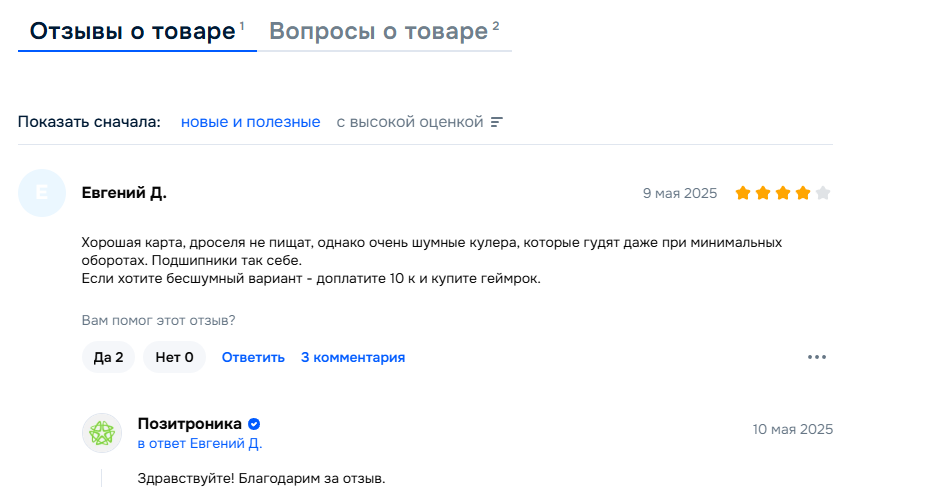This screenshot has width=937, height=487.
Task: Click the fourth orange rating star
Action: [803, 193]
